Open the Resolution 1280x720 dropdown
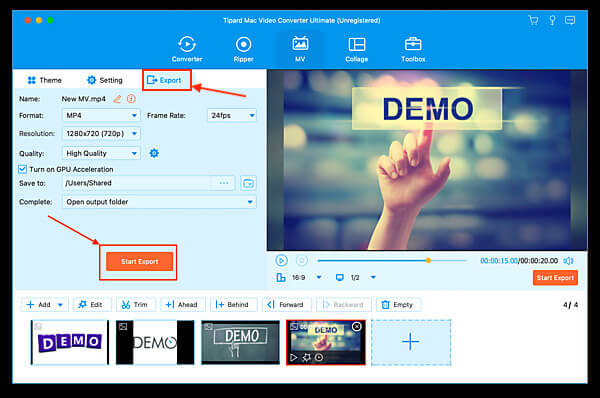600x398 pixels. 101,134
